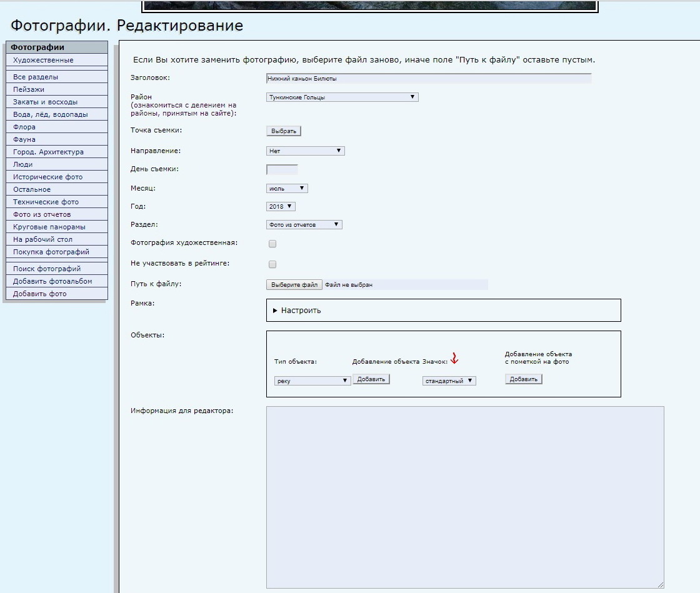The height and width of the screenshot is (593, 700).
Task: Open the Тип объекта dropdown showing реку
Action: click(312, 381)
